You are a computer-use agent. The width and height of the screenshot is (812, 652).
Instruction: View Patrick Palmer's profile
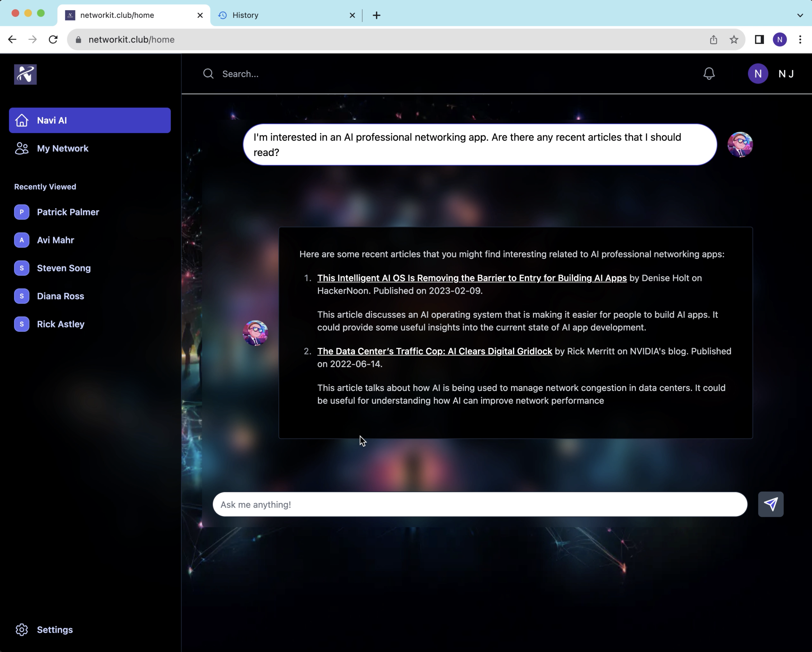tap(68, 212)
